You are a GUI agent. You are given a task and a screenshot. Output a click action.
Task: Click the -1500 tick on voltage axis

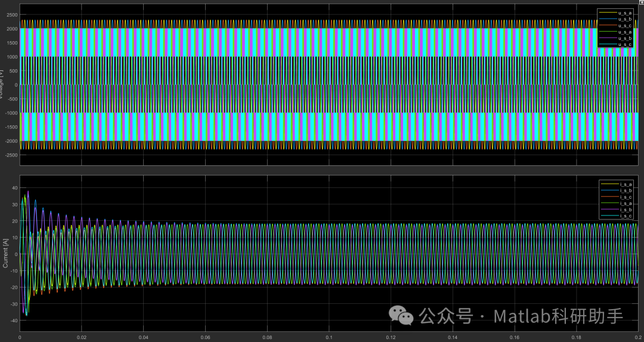(x=11, y=127)
